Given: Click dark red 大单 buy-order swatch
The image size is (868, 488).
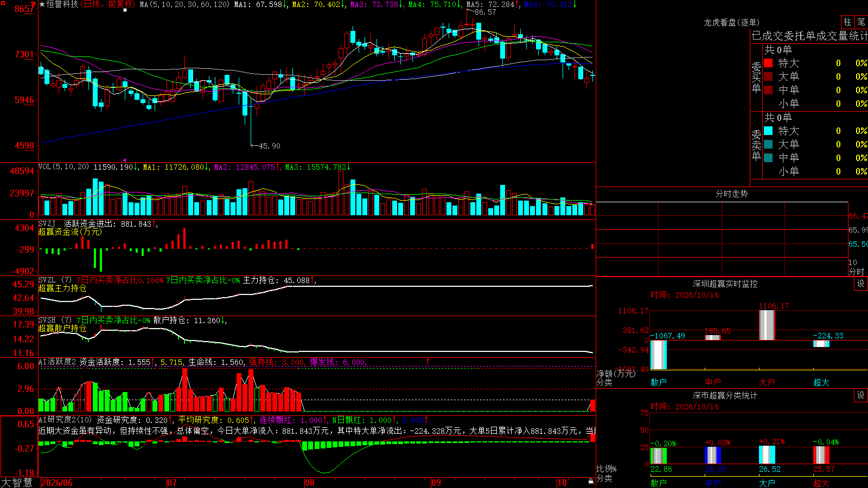Looking at the screenshot, I should tap(768, 76).
